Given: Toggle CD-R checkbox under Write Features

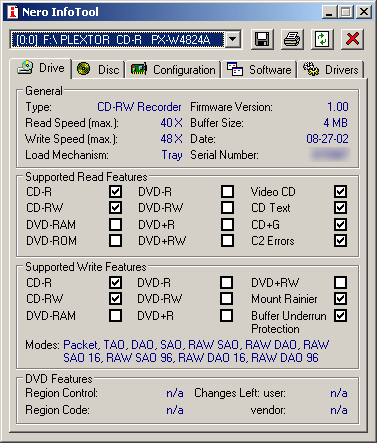Looking at the screenshot, I should pos(115,282).
